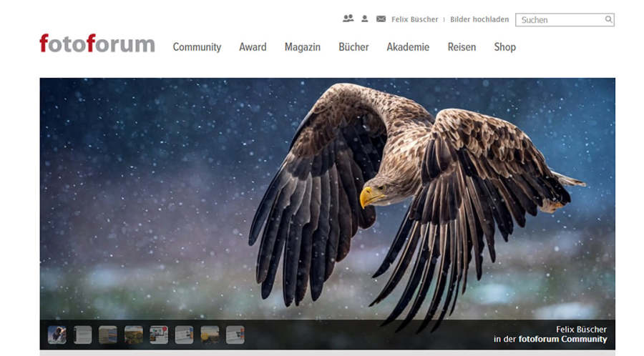Go to the Magazin section
The height and width of the screenshot is (356, 644).
[x=302, y=47]
